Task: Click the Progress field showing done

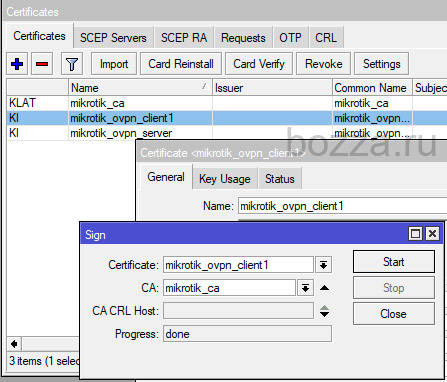Action: pyautogui.click(x=247, y=334)
